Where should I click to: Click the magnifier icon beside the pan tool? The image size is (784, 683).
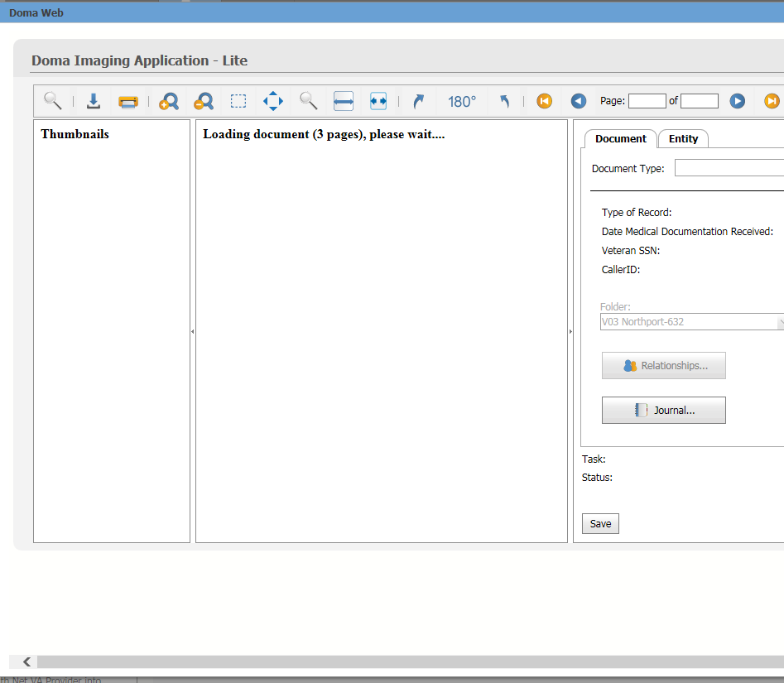tap(308, 101)
